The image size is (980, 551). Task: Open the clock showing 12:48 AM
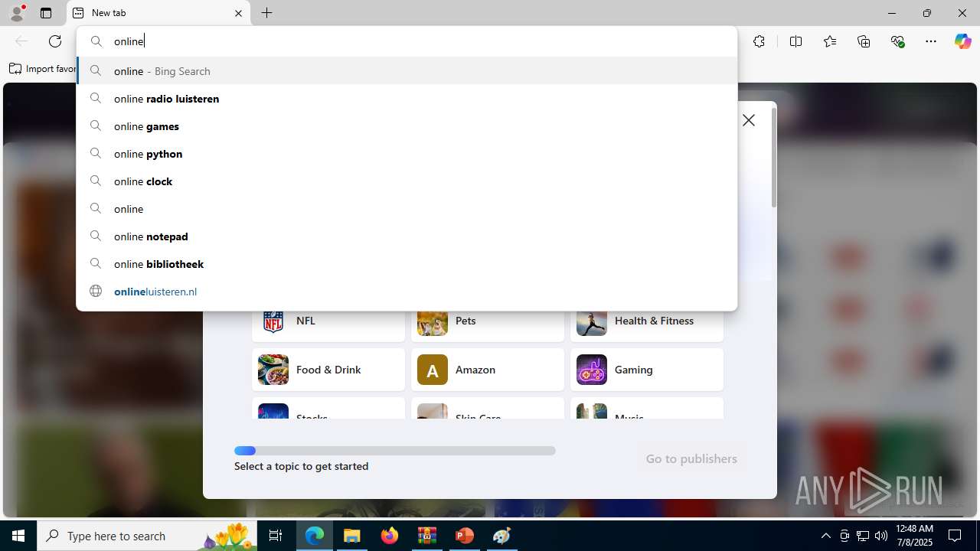(914, 536)
